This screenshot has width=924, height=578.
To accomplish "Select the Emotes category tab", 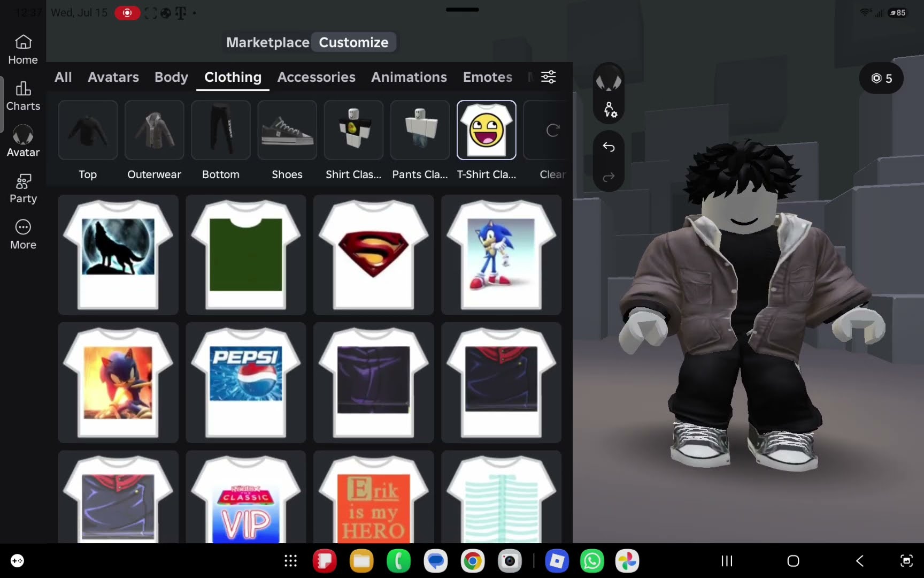I will (x=487, y=77).
